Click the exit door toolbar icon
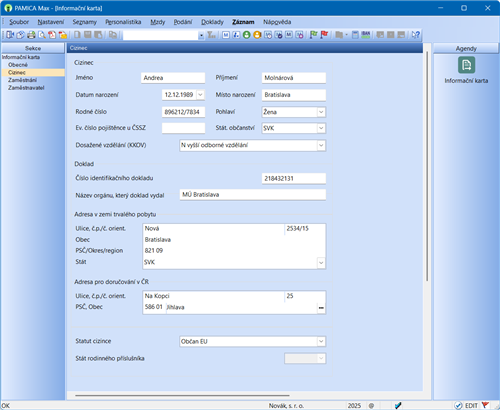Image resolution: width=500 pixels, height=410 pixels. point(10,35)
